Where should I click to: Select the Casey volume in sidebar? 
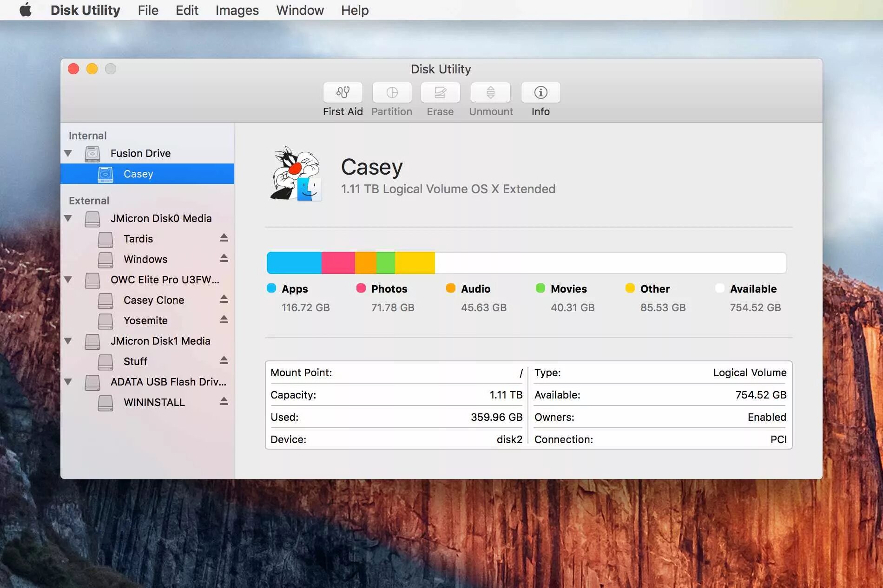click(147, 174)
